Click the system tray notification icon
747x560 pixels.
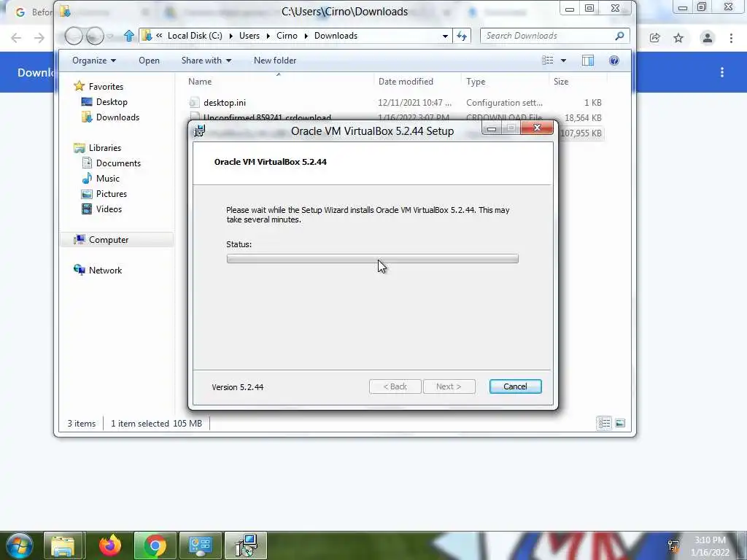tap(673, 545)
